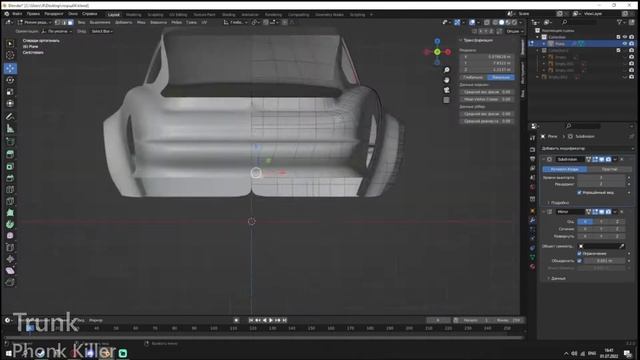Pick the Measure ruler tool
This screenshot has width=640, height=360.
(x=10, y=129)
